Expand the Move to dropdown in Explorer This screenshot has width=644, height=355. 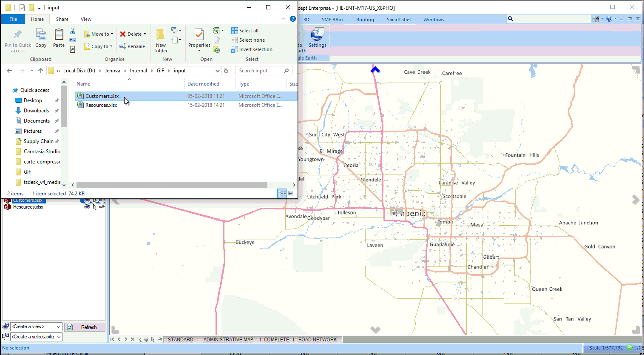click(112, 34)
